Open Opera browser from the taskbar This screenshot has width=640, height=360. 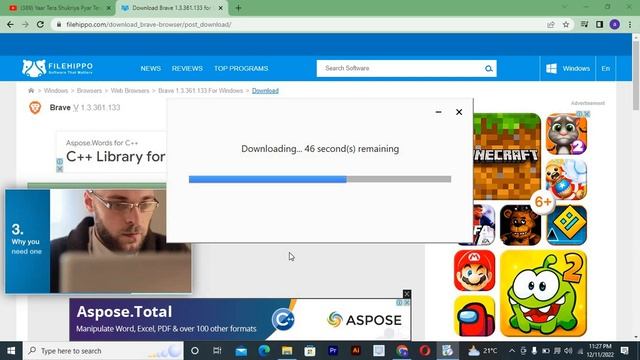tap(424, 351)
